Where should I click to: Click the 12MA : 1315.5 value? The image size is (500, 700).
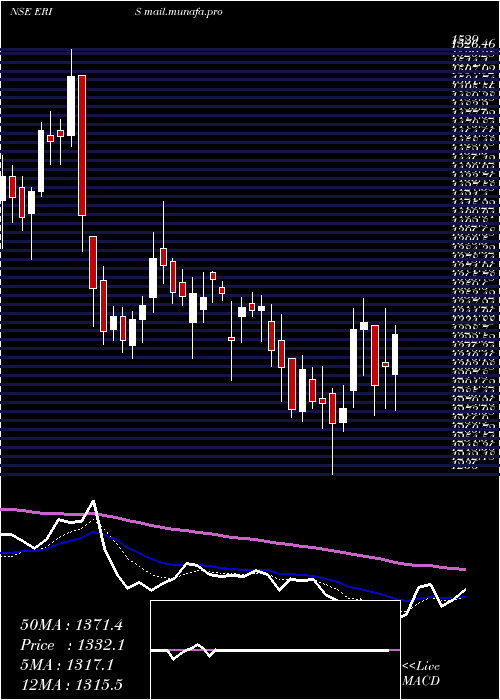[x=71, y=685]
